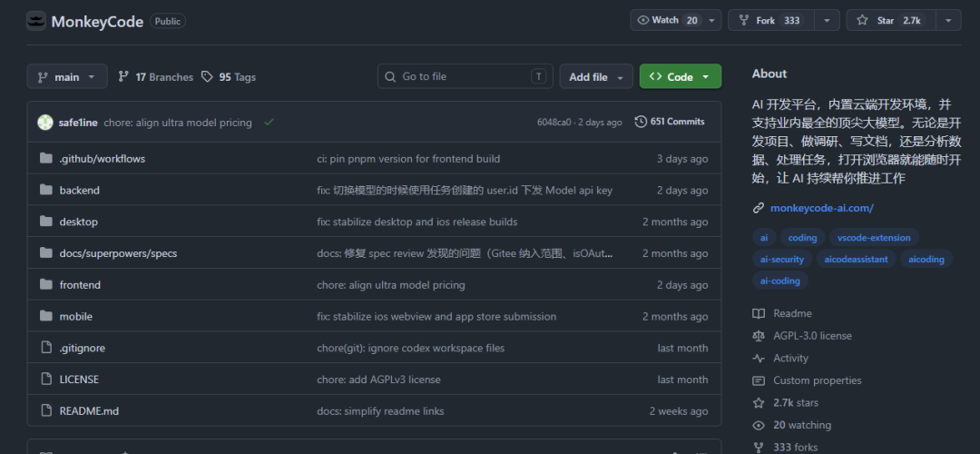The width and height of the screenshot is (980, 454).
Task: View the 651 Commits history
Action: pyautogui.click(x=670, y=122)
